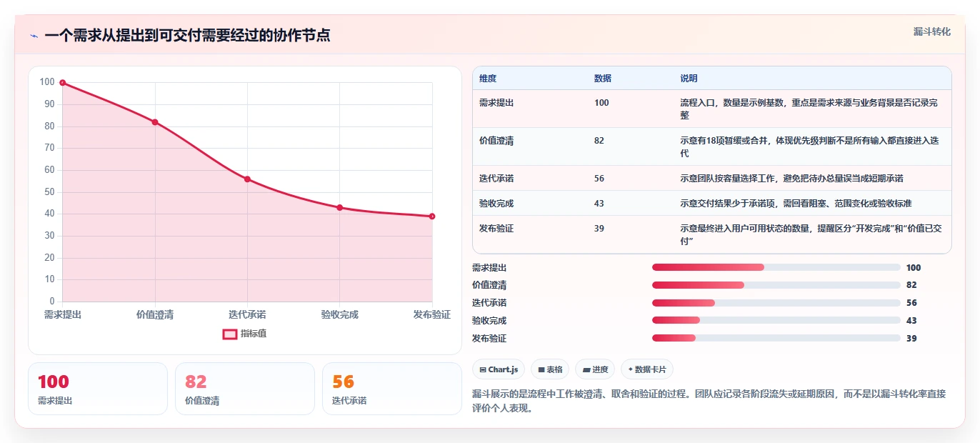
Task: Click the chart data point at 需求提出
Action: [63, 83]
